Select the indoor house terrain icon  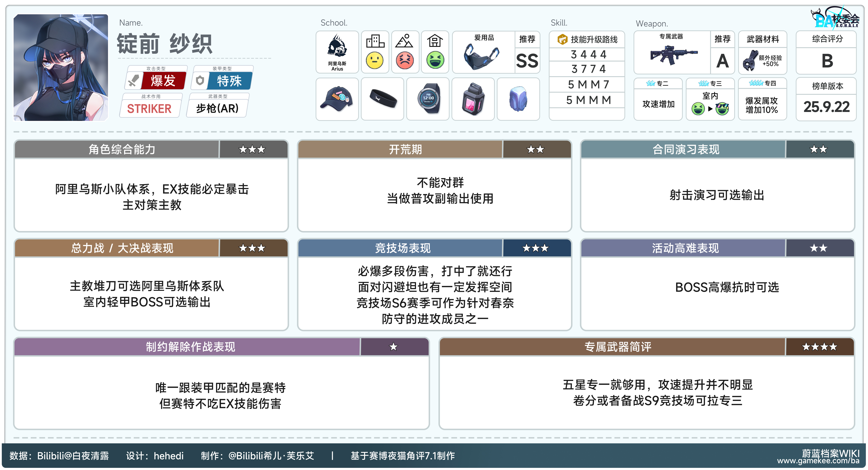[435, 41]
